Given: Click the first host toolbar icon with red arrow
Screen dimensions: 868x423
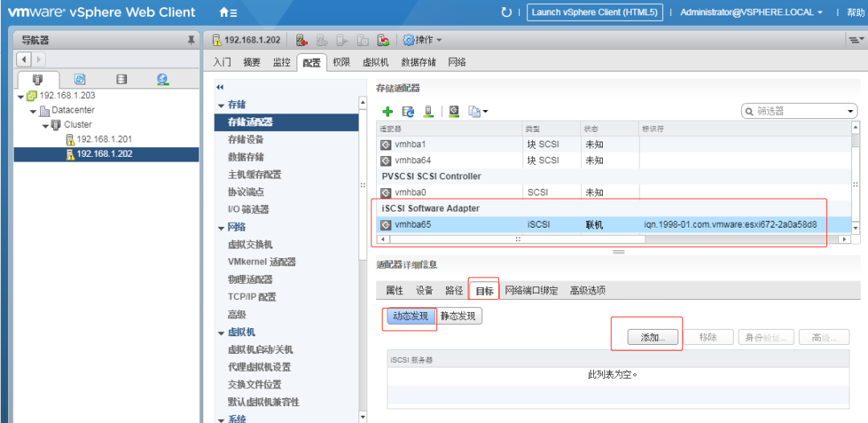Looking at the screenshot, I should coord(301,40).
